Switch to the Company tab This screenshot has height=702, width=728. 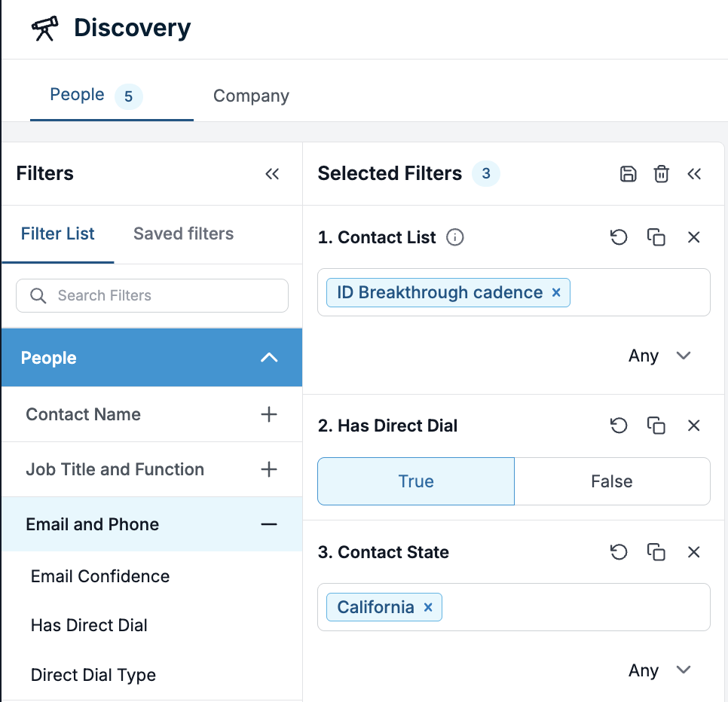point(251,96)
